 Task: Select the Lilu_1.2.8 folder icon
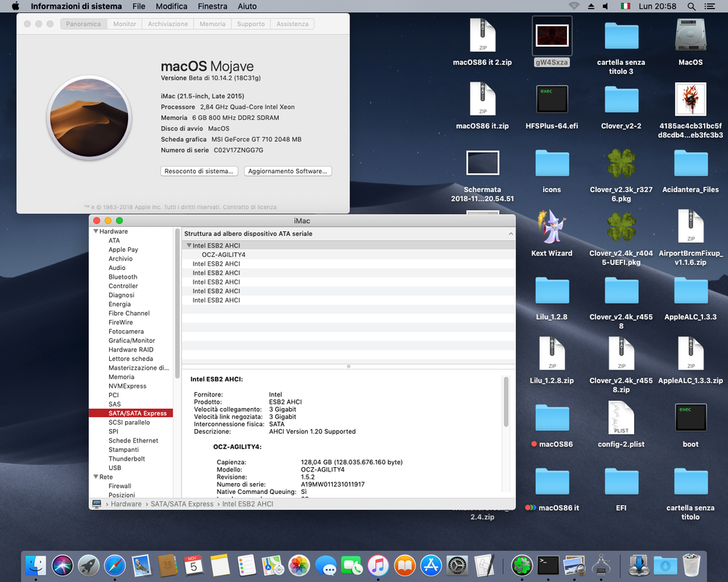552,290
